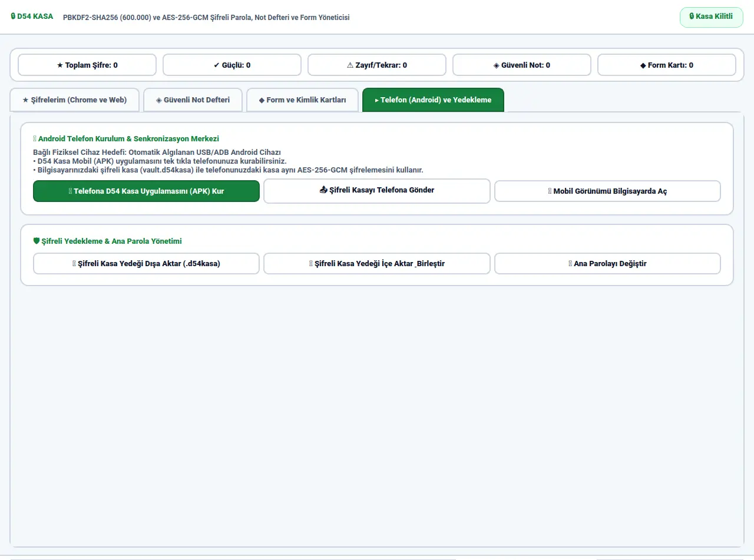This screenshot has height=560, width=754.
Task: Select the "Form ve Kimlik Kartları" tab
Action: point(302,100)
